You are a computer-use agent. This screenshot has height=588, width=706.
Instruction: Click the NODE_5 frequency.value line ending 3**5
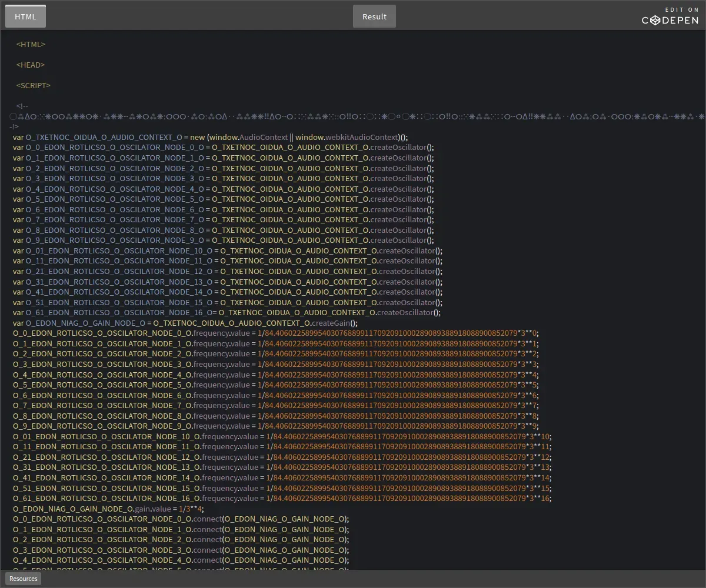[275, 385]
